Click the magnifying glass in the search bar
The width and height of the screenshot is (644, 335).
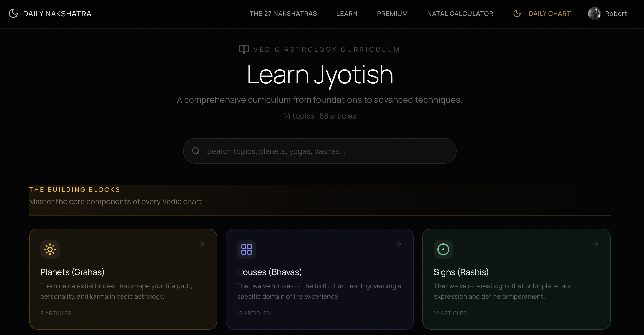pos(196,151)
